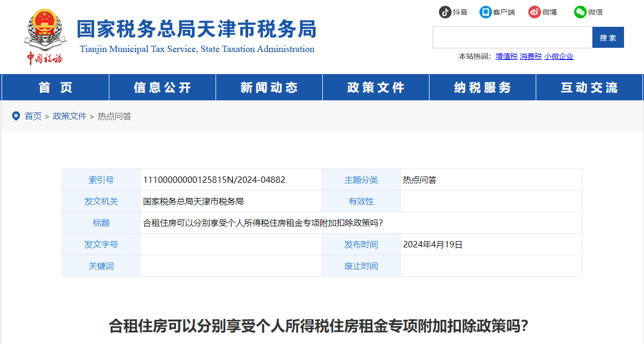Open the 增值税 hot-word link
This screenshot has height=344, width=644.
506,56
